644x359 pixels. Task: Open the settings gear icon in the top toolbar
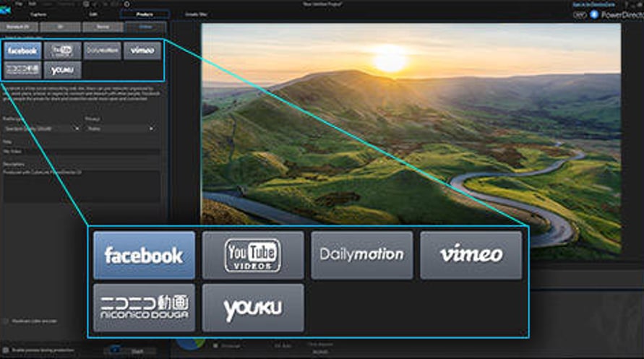127,4
